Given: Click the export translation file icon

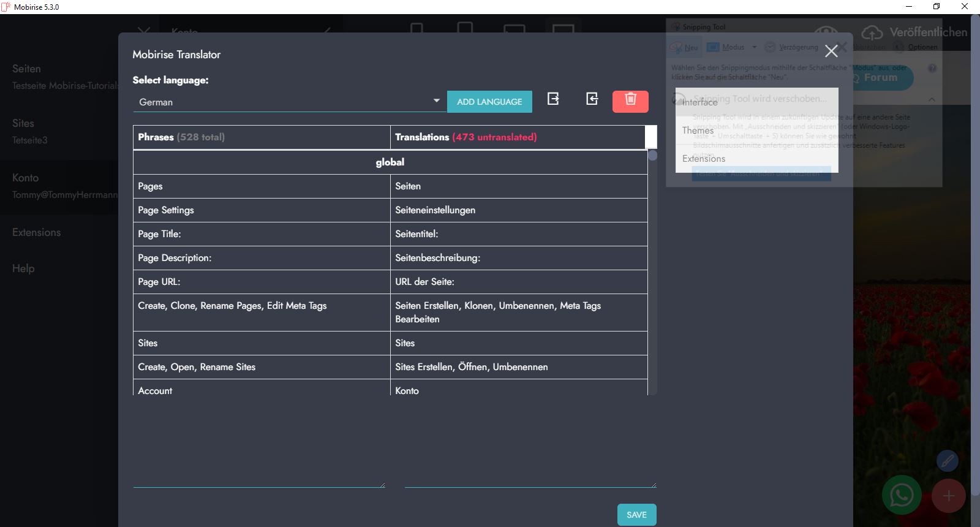Looking at the screenshot, I should pos(553,99).
